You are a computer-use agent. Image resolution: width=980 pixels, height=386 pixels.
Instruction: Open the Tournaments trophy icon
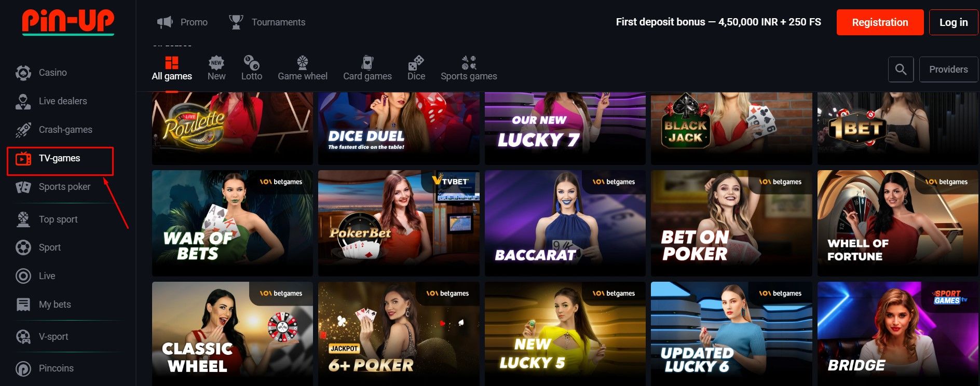pos(236,22)
